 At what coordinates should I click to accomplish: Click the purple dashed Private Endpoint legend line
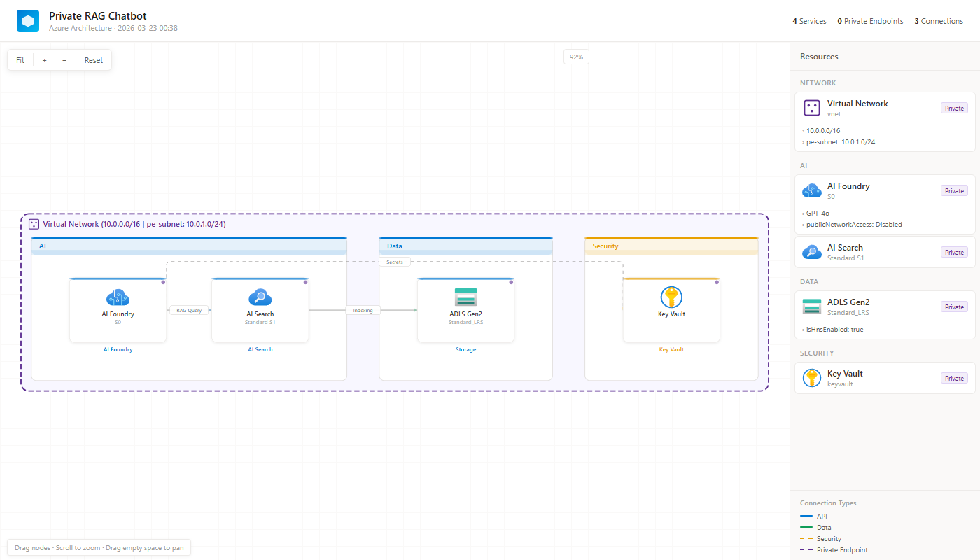[806, 549]
